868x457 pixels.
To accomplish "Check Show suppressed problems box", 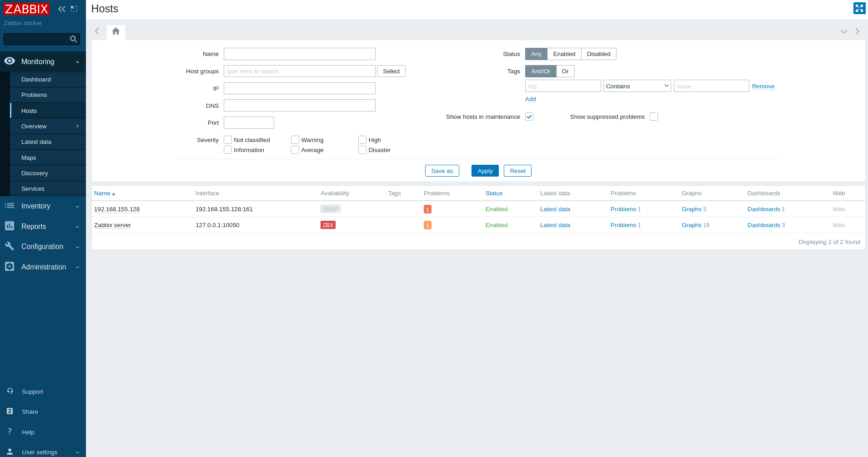I will (654, 117).
